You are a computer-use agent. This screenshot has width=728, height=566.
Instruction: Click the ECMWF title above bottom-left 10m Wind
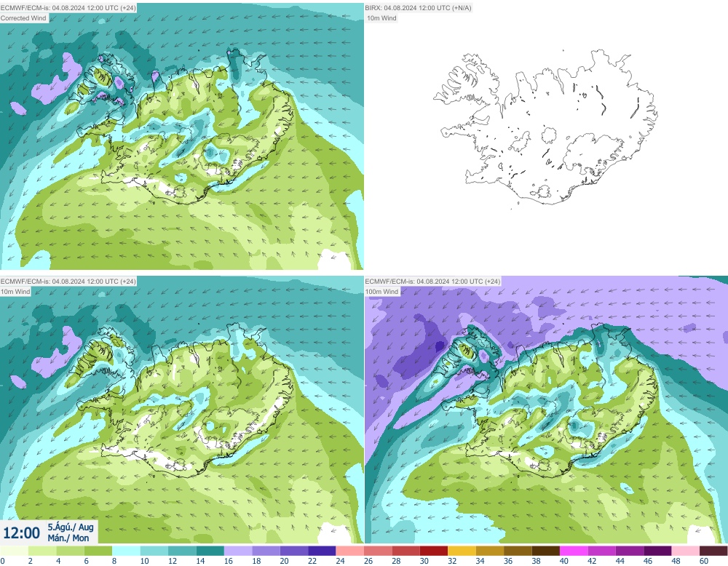pos(68,281)
